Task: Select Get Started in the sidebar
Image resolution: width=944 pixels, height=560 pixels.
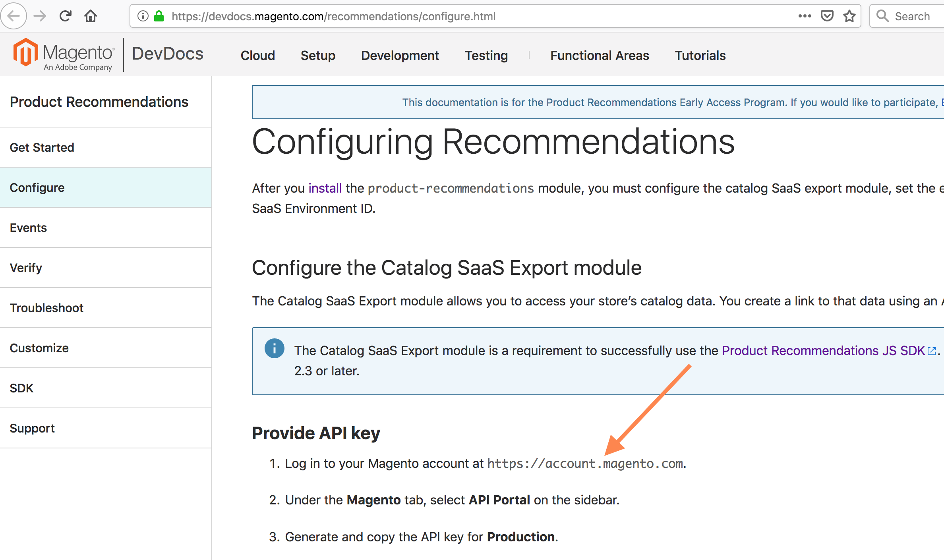Action: [x=42, y=147]
